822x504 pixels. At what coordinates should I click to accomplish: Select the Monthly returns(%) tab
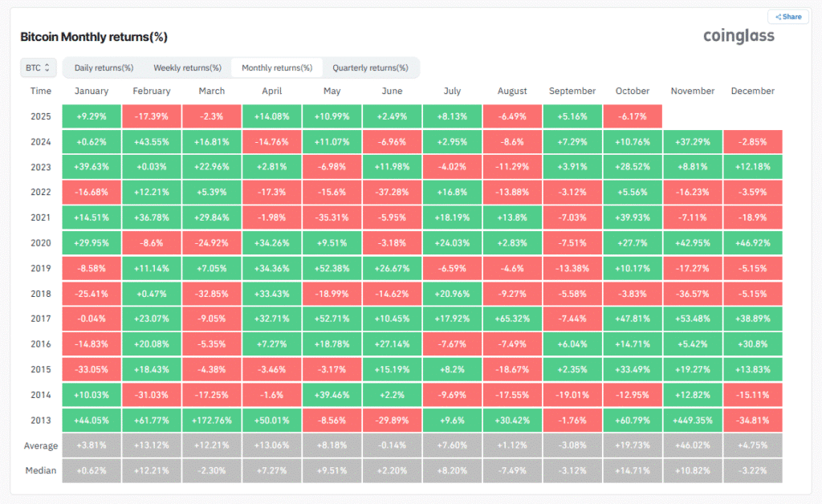277,67
